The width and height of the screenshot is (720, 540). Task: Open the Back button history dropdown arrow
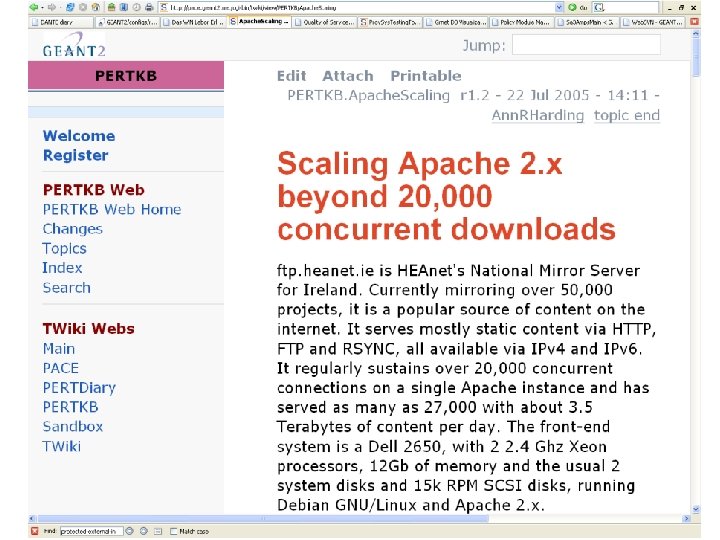pos(42,8)
